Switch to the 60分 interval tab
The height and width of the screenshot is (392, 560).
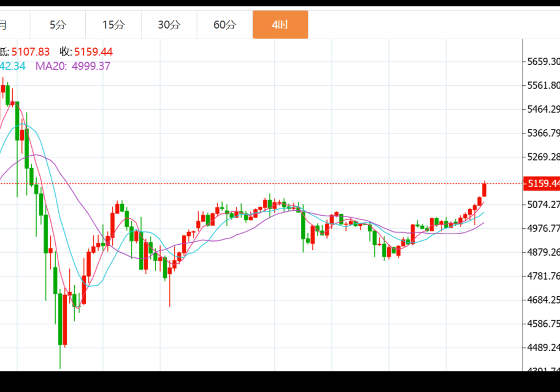pyautogui.click(x=225, y=25)
